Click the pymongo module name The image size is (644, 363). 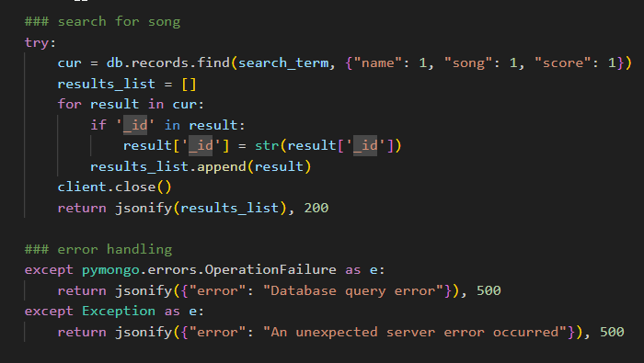(x=110, y=270)
